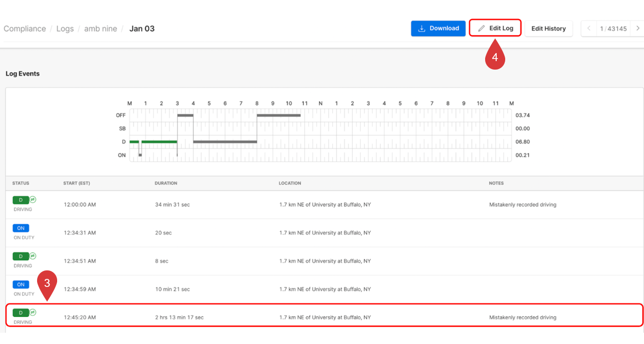This screenshot has height=344, width=644.
Task: Click the 1/43145 page counter
Action: (613, 29)
